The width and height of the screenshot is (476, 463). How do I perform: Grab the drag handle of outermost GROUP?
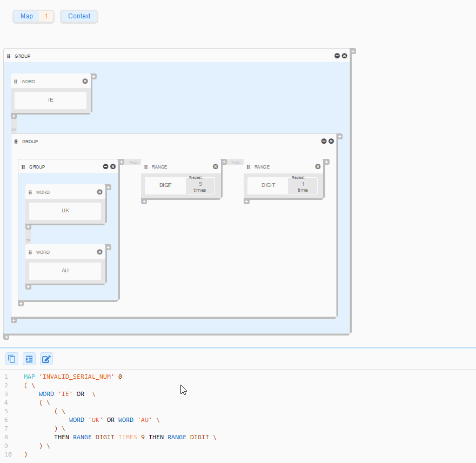point(9,56)
